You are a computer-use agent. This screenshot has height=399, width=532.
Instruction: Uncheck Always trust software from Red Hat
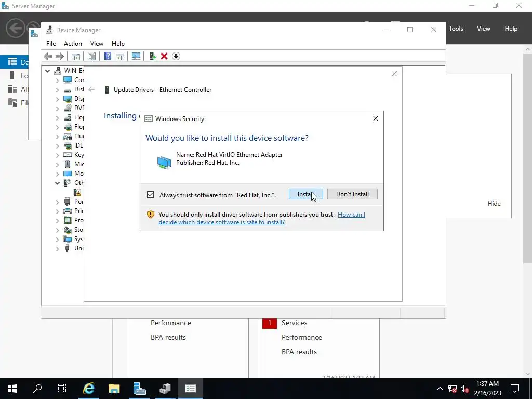(150, 194)
